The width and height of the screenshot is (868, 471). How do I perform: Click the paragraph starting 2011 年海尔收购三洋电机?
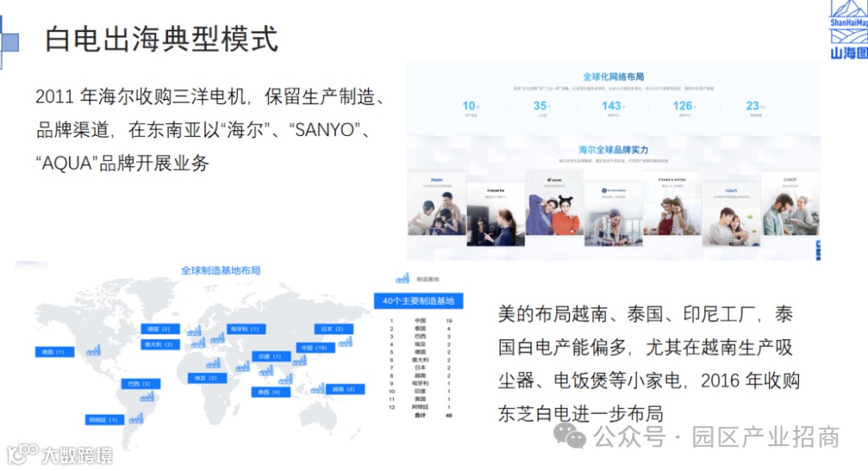pyautogui.click(x=211, y=130)
